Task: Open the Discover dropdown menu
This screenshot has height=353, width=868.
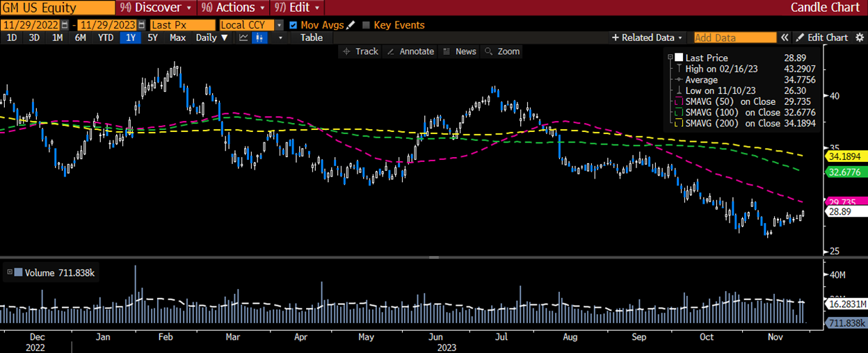Action: 156,8
